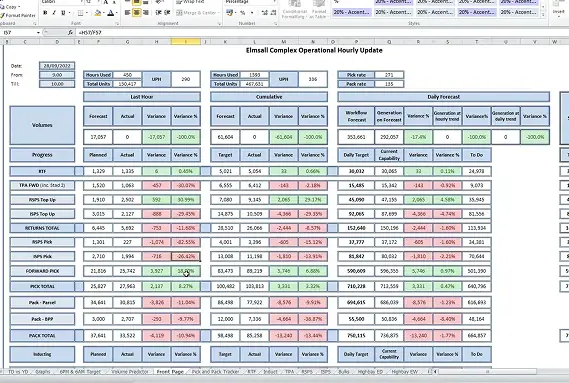The height and width of the screenshot is (383, 569).
Task: Open the 6PM & 6AM Target sheet tab
Action: point(80,372)
